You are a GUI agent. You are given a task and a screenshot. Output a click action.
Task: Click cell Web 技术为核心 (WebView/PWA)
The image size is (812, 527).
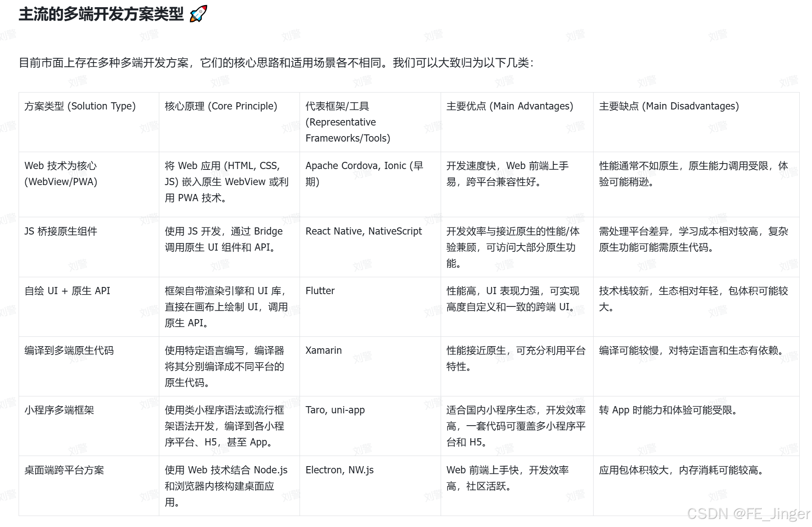tap(89, 185)
